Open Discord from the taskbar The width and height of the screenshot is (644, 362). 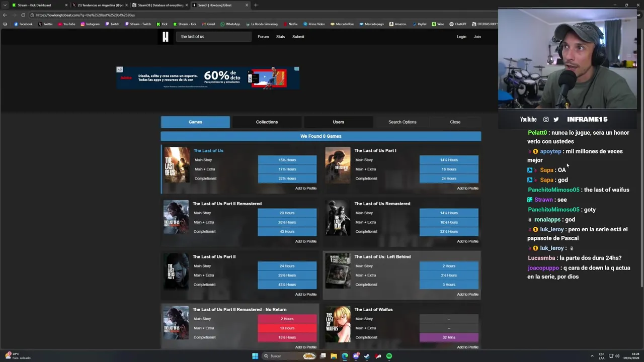click(x=356, y=356)
